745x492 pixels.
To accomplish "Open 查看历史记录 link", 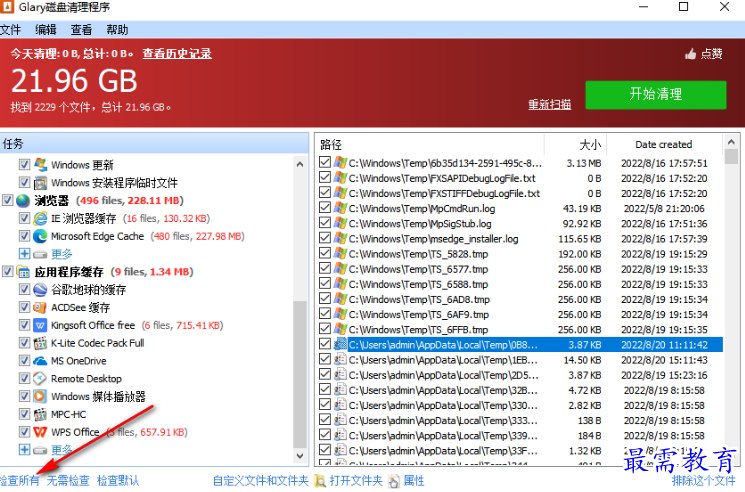I will pos(177,54).
